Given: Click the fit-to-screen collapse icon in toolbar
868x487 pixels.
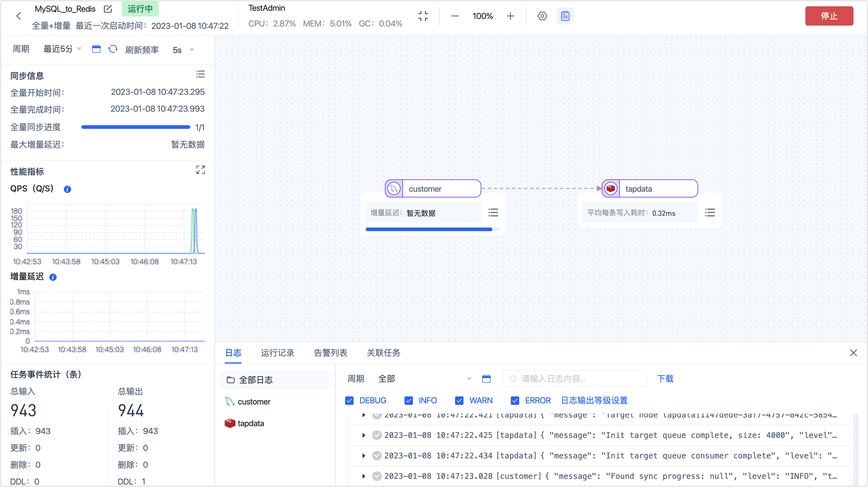Looking at the screenshot, I should (x=423, y=16).
